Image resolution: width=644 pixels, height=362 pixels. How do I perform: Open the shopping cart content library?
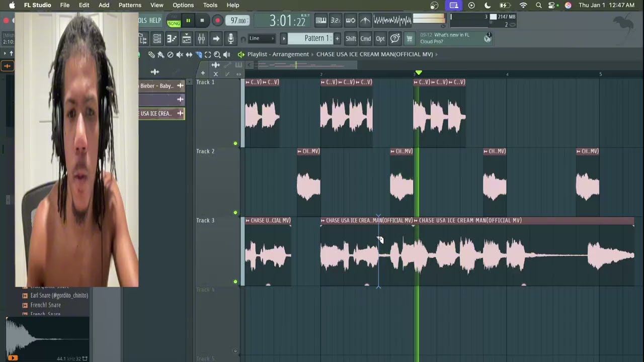click(410, 39)
